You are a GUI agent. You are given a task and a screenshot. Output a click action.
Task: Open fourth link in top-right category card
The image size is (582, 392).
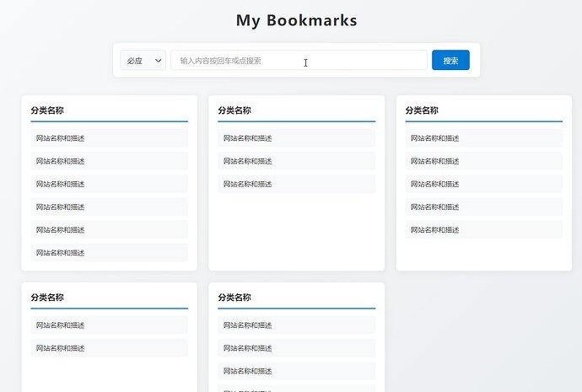483,207
